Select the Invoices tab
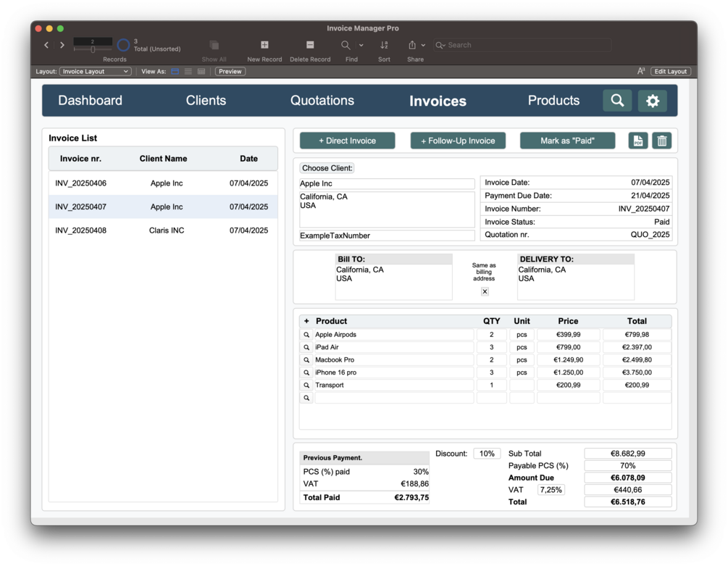 coord(438,101)
